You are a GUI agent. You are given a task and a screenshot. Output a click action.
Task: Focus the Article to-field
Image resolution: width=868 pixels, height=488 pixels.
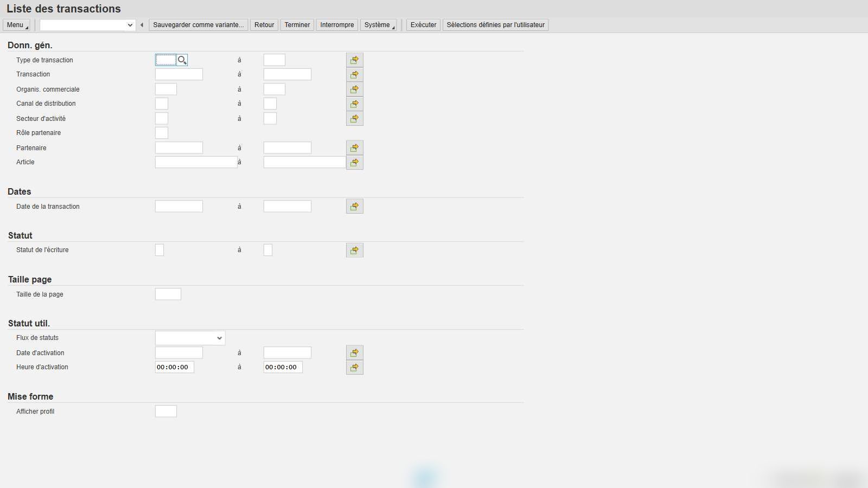point(305,162)
